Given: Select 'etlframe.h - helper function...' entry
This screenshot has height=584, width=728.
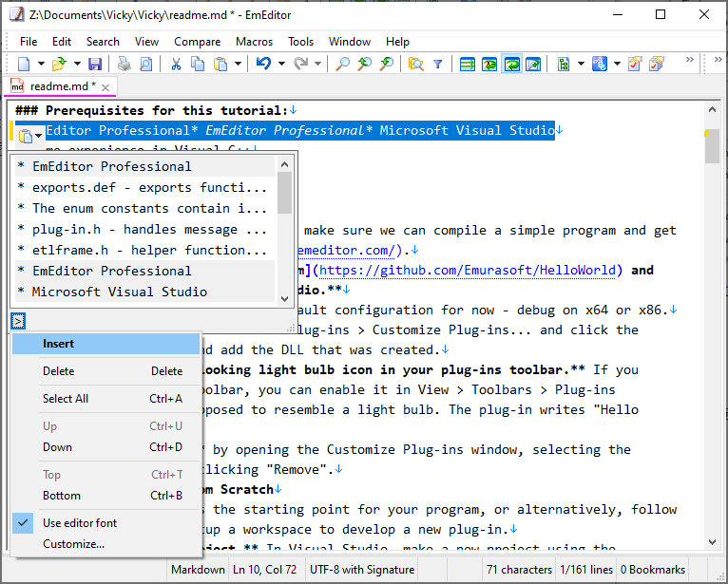Looking at the screenshot, I should (144, 250).
